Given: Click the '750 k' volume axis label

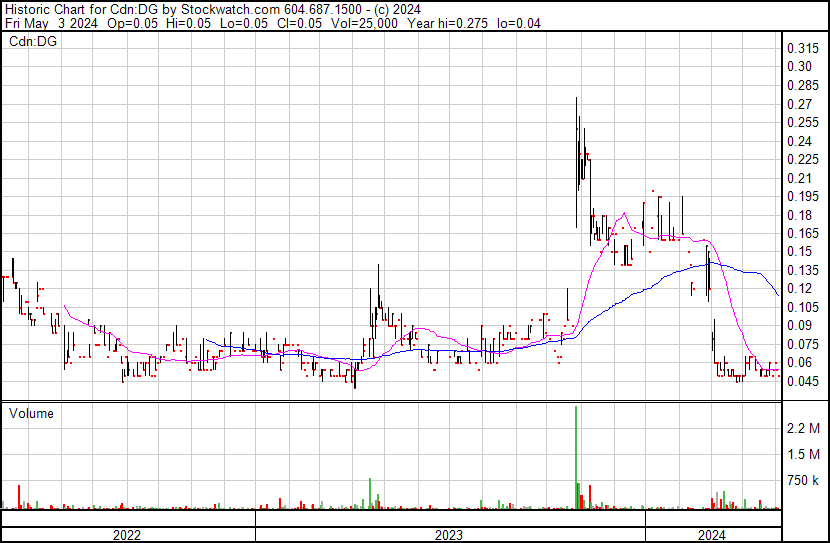Looking at the screenshot, I should (x=803, y=480).
